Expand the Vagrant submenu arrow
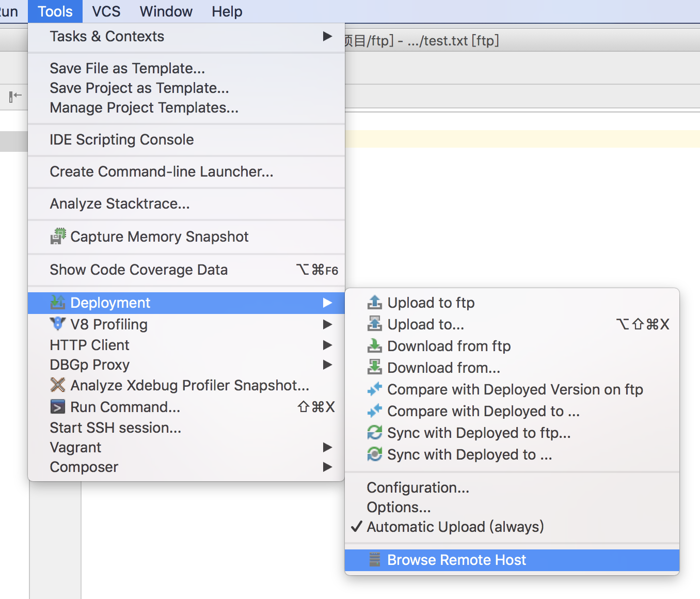700x599 pixels. (x=327, y=447)
